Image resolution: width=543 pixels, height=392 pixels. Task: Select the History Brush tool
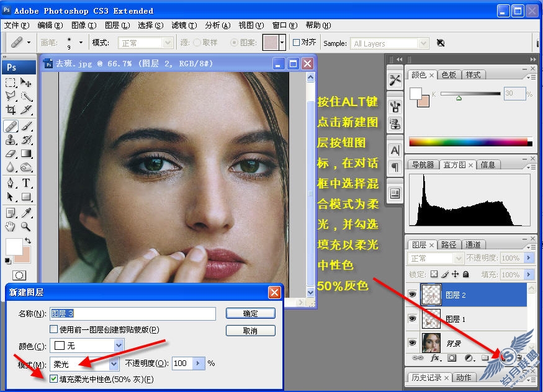point(26,140)
